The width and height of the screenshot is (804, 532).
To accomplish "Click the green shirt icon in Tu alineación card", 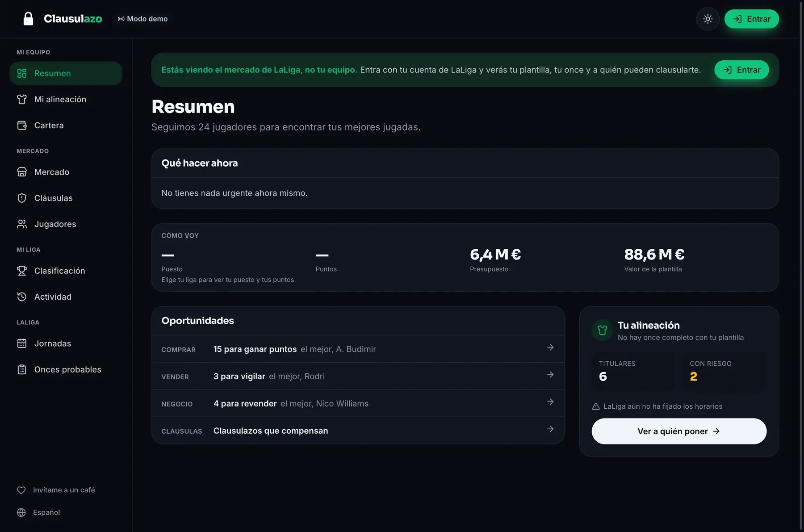I will pyautogui.click(x=603, y=330).
